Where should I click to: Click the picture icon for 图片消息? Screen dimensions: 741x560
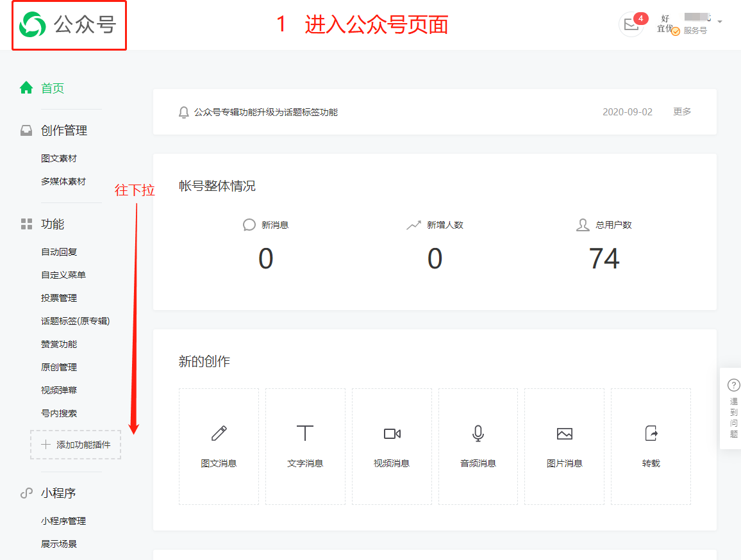[564, 434]
